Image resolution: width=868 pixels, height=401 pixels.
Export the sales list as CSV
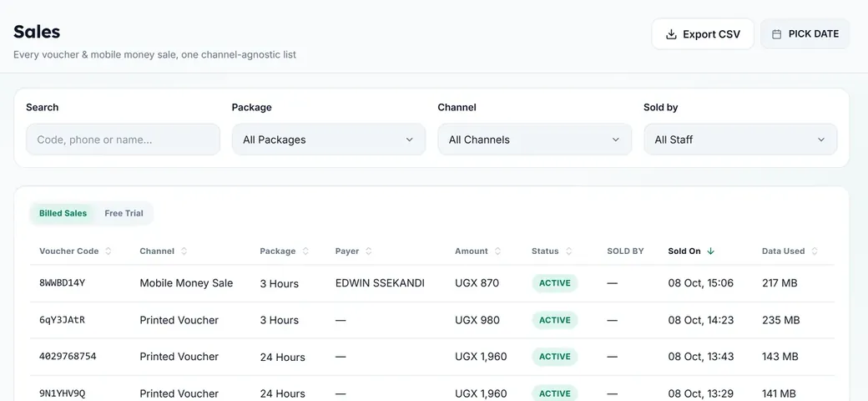(703, 34)
